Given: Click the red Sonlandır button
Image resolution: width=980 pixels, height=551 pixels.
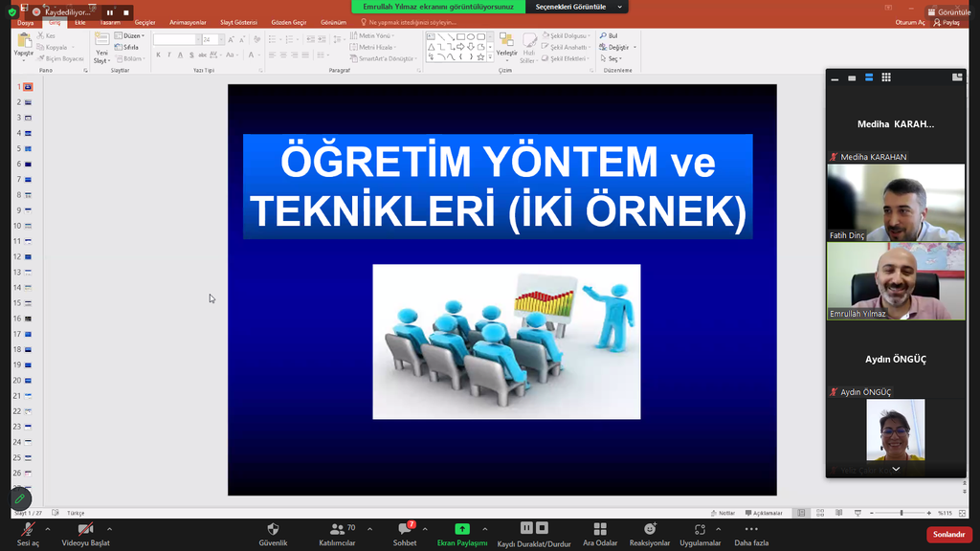Looking at the screenshot, I should [x=948, y=534].
